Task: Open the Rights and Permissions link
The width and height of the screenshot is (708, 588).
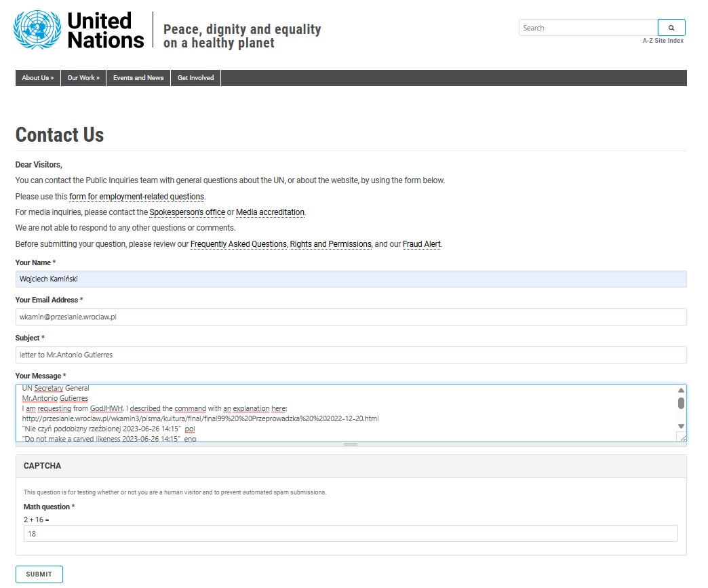Action: coord(330,244)
